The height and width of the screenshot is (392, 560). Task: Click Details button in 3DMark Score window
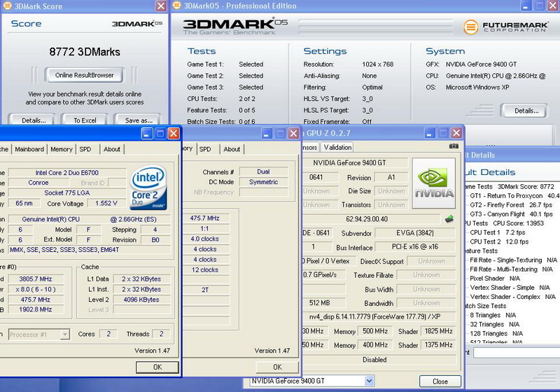[x=32, y=120]
